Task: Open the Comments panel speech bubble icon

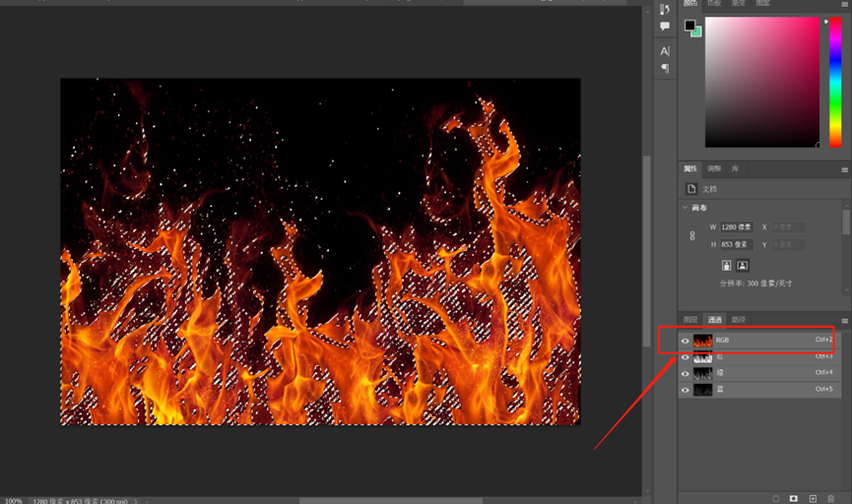Action: coord(665,26)
